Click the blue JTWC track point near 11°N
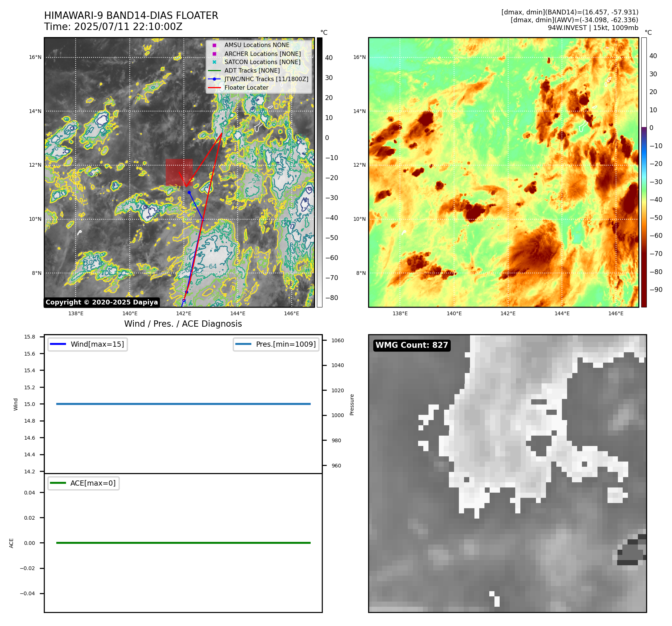This screenshot has height=626, width=672. [189, 193]
